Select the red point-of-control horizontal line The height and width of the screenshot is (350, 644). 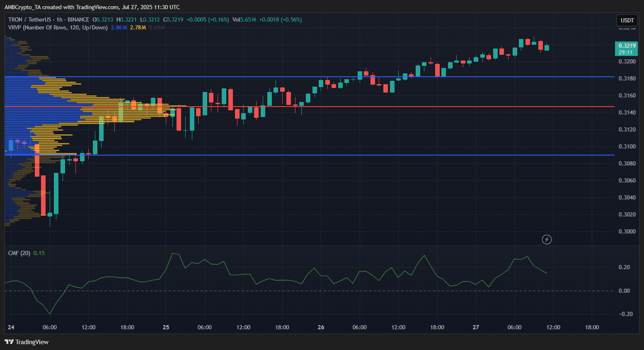[x=373, y=107]
